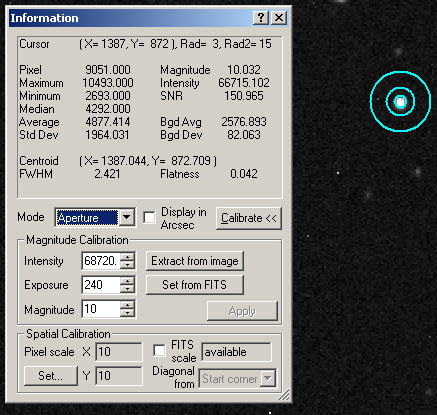Click the Centroid coordinates text
Screen dimensions: 437x415
[148, 161]
